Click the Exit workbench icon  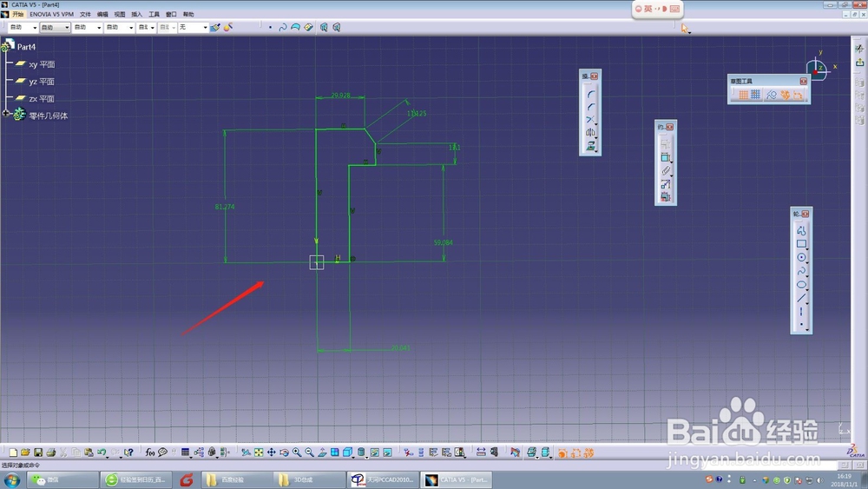pos(859,63)
